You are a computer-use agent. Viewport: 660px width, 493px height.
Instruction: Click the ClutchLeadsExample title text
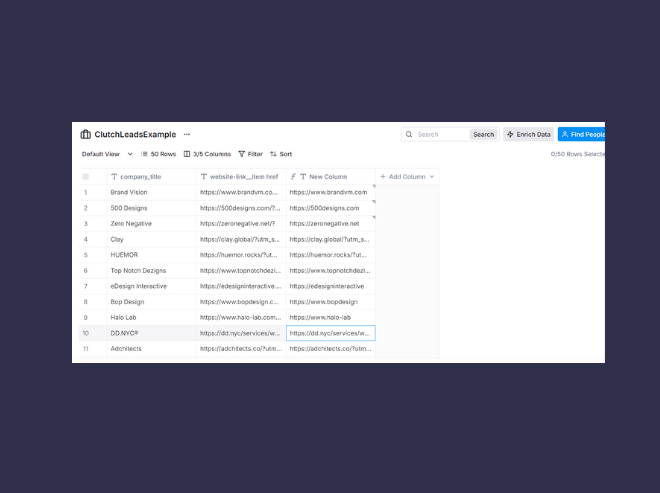point(135,134)
